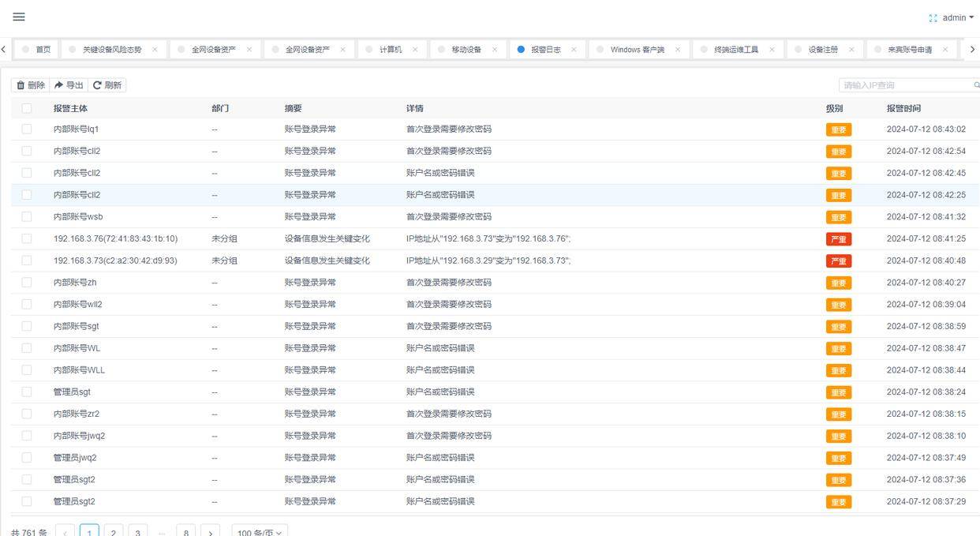The width and height of the screenshot is (980, 536).
Task: Check the row for 内部账号lq1
Action: point(27,129)
